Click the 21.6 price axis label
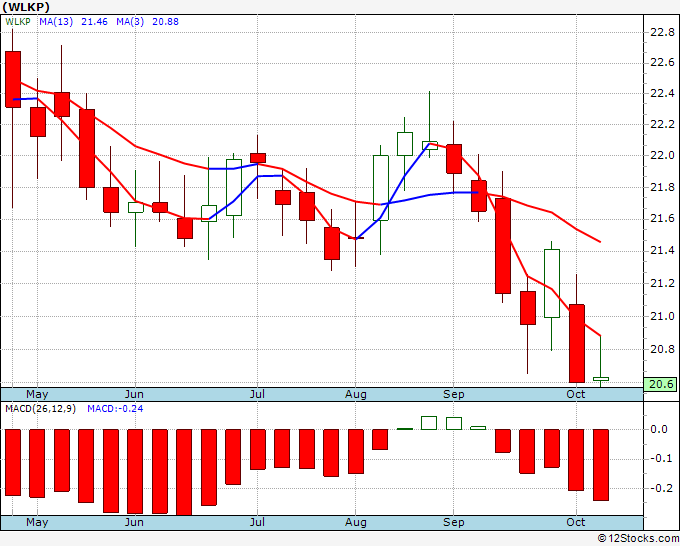The width and height of the screenshot is (680, 546). [662, 219]
